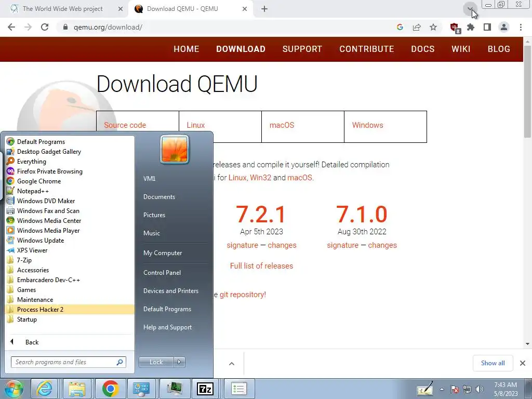The height and width of the screenshot is (399, 532).
Task: Expand the Embarcadero Dev-C++ folder
Action: tap(43, 280)
